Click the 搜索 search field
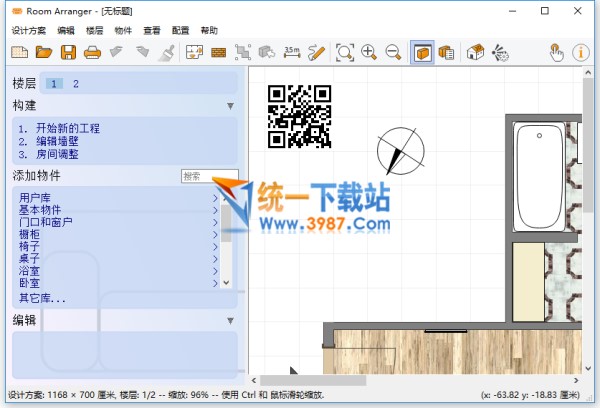 (x=200, y=176)
